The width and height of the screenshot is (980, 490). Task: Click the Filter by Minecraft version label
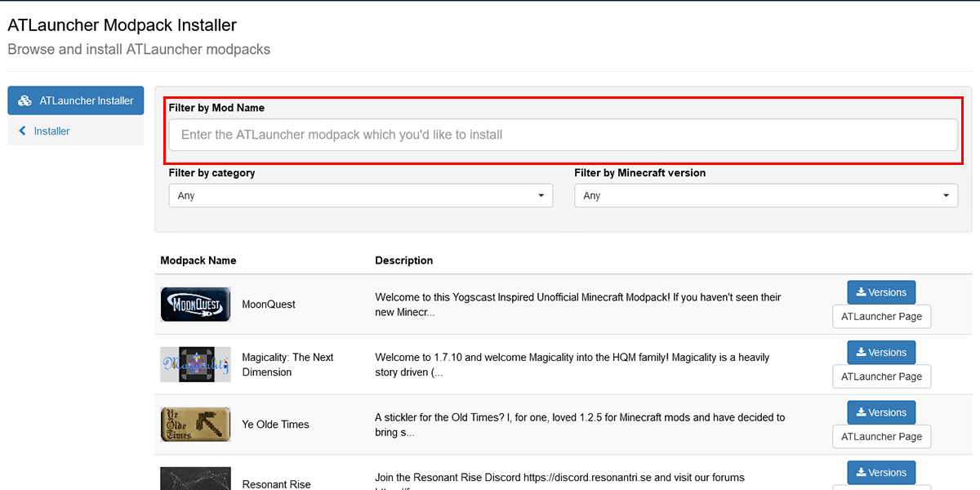pyautogui.click(x=640, y=173)
